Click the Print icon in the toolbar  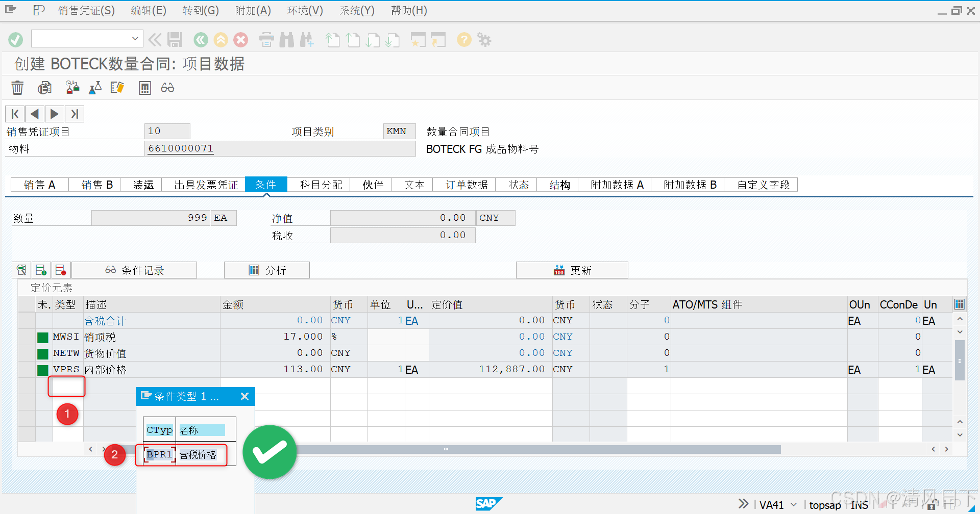pyautogui.click(x=266, y=39)
